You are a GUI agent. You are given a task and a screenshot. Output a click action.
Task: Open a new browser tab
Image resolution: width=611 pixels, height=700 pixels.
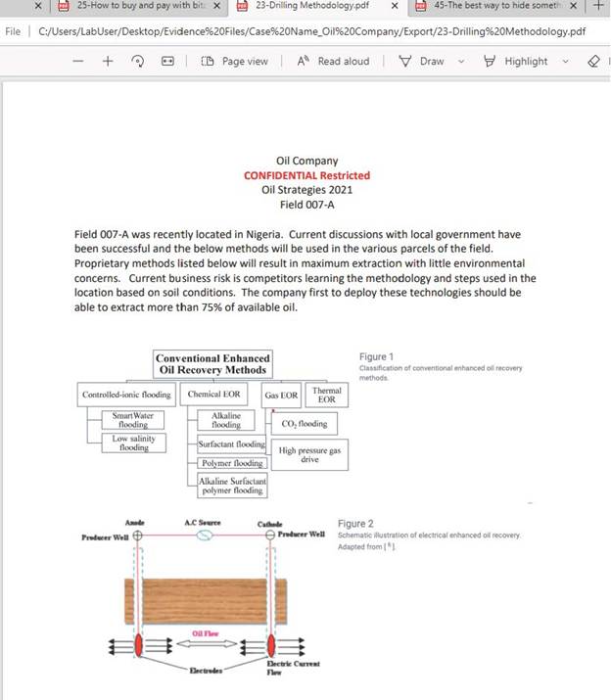point(599,6)
